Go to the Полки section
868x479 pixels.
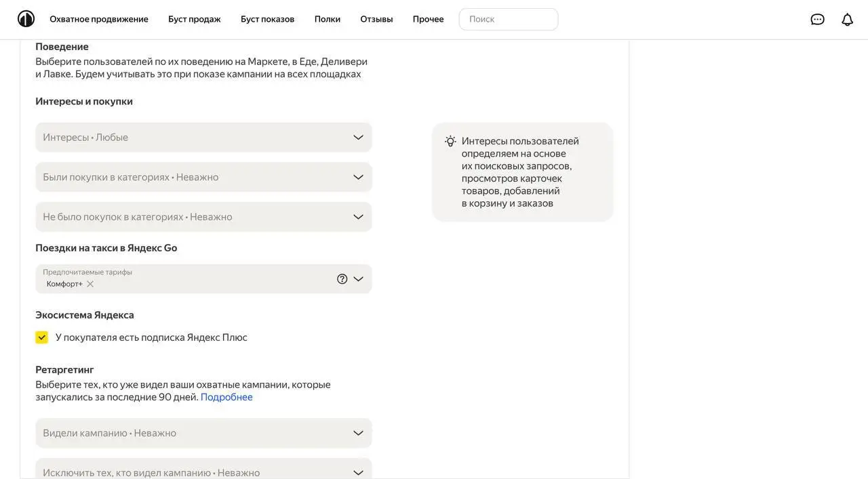pos(328,19)
